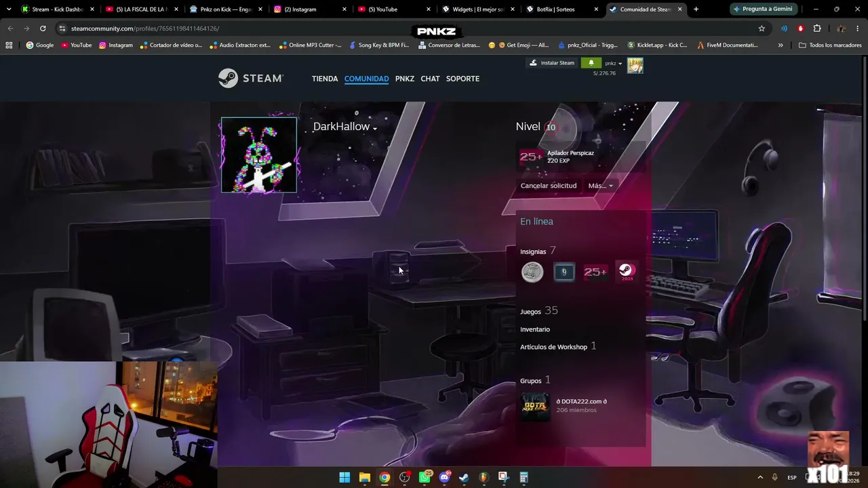Switch to the Pnkz on Kick tab
The image size is (868, 488).
[226, 9]
